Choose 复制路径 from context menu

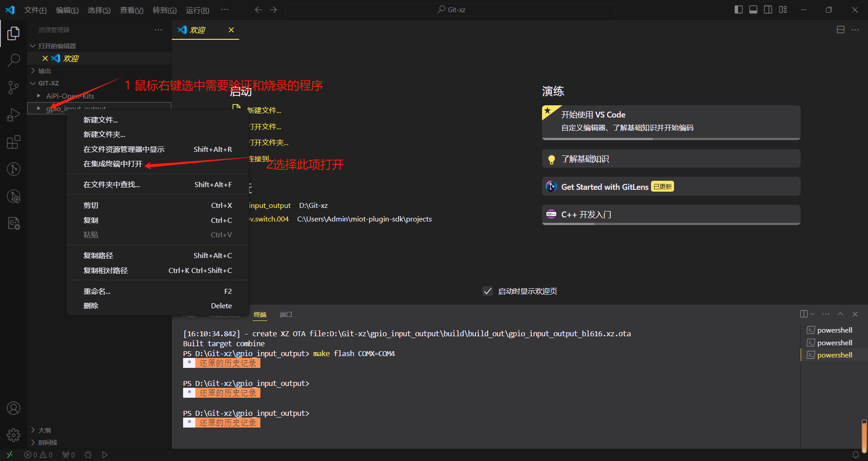(158, 255)
